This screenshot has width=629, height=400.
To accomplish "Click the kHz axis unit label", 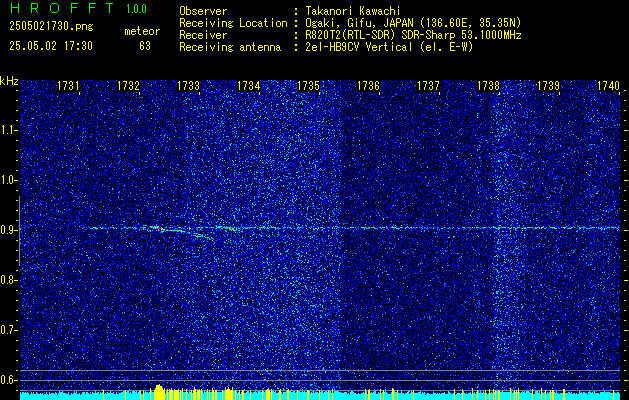I will pyautogui.click(x=9, y=81).
